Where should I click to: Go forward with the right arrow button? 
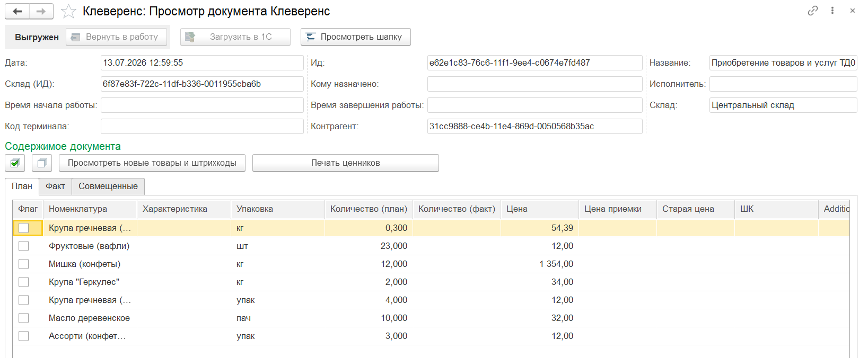(x=41, y=11)
